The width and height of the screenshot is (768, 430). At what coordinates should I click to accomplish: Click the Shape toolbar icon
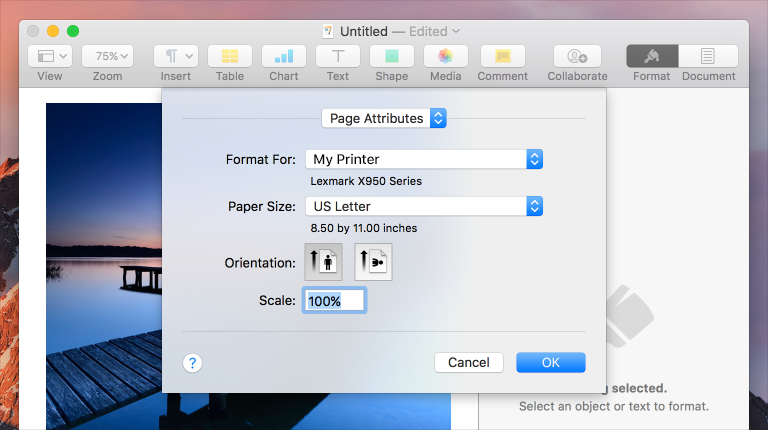click(x=392, y=56)
